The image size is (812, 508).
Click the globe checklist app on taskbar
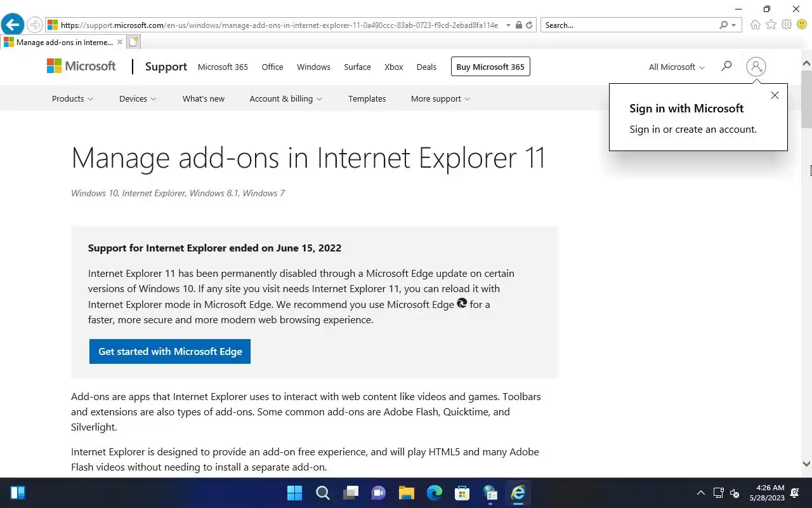[x=490, y=493]
